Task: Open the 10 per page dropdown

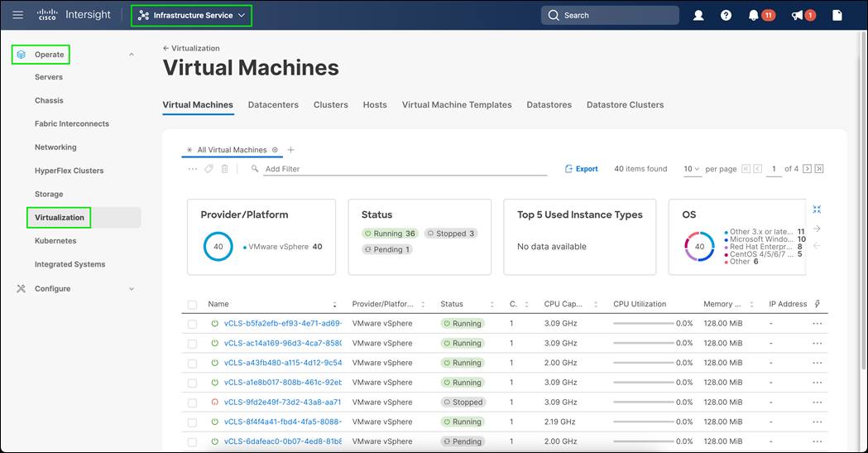Action: pyautogui.click(x=692, y=169)
